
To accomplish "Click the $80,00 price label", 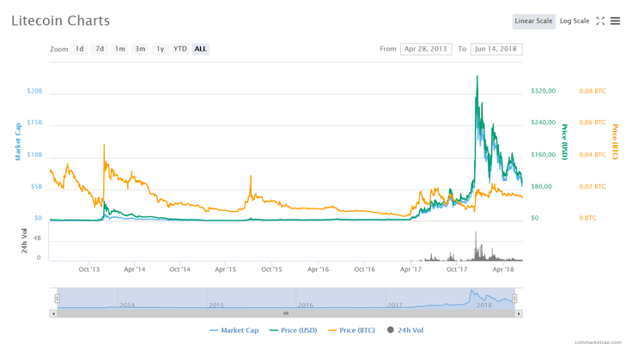I will (541, 186).
